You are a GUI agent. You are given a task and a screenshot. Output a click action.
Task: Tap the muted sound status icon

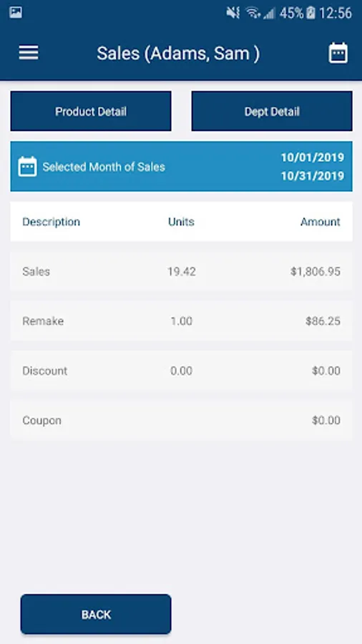233,13
